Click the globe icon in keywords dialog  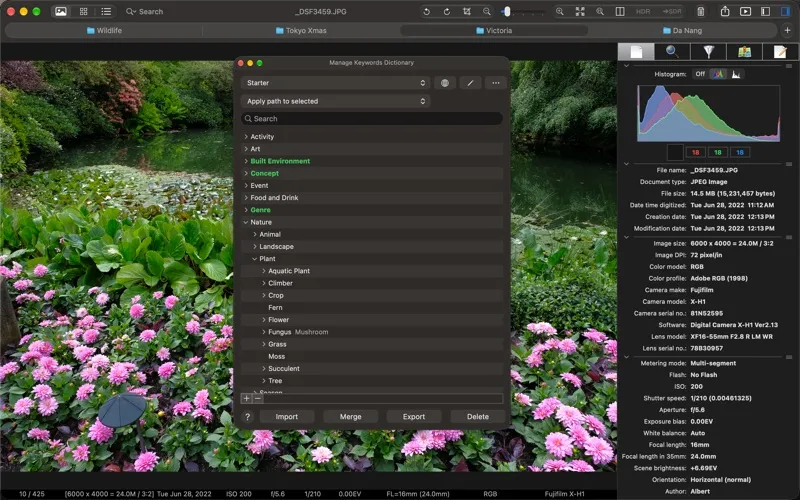pyautogui.click(x=445, y=83)
